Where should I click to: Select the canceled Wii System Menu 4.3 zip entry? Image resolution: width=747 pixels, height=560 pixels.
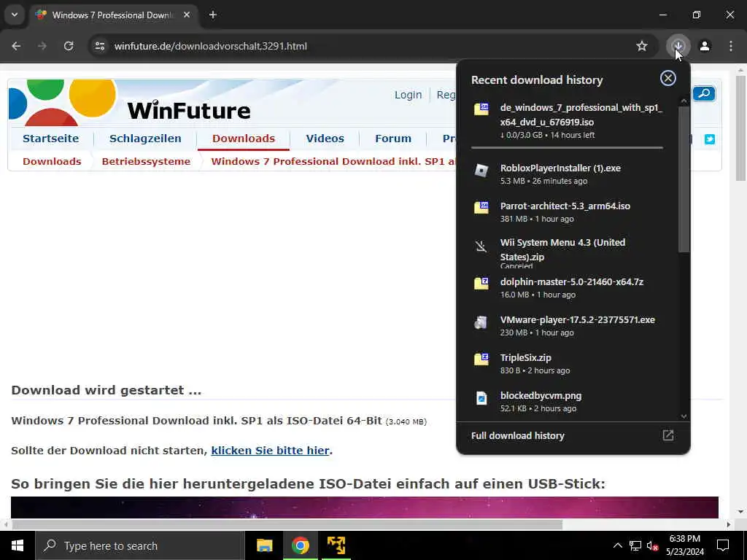point(567,252)
